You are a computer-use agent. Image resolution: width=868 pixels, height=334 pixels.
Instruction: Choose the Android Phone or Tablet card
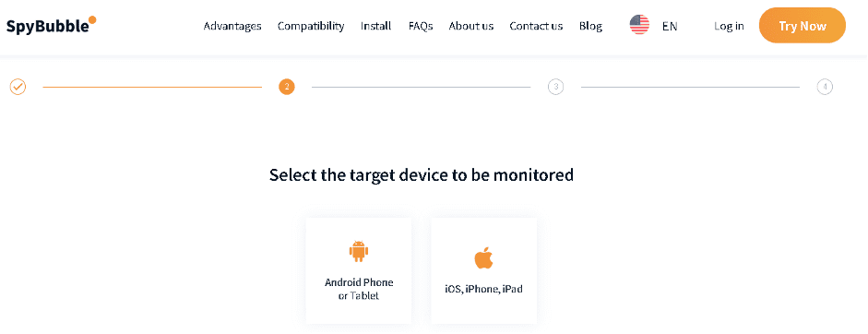tap(359, 270)
